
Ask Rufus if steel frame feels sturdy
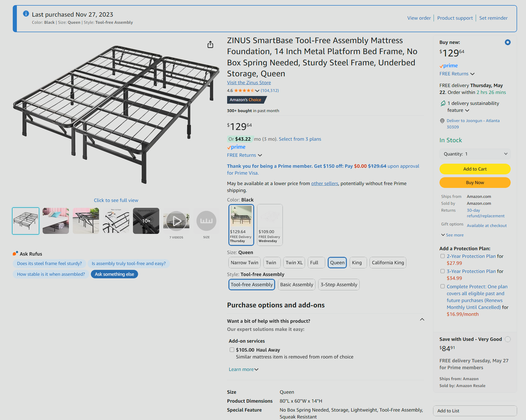pos(50,263)
